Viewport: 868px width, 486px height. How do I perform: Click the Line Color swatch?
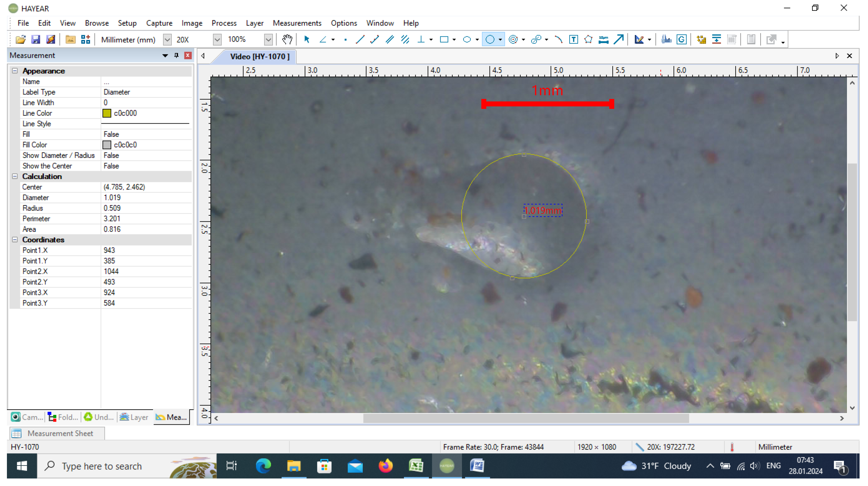coord(107,113)
